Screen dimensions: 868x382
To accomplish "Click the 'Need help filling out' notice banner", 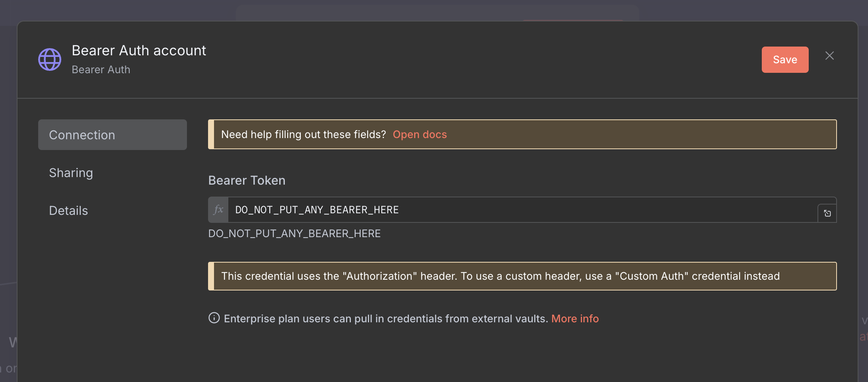I will (522, 134).
